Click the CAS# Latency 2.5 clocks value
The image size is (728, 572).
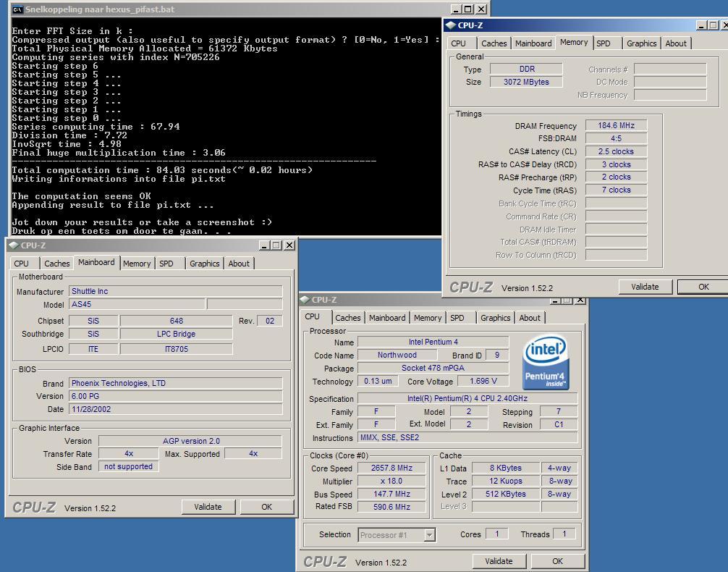pos(616,151)
